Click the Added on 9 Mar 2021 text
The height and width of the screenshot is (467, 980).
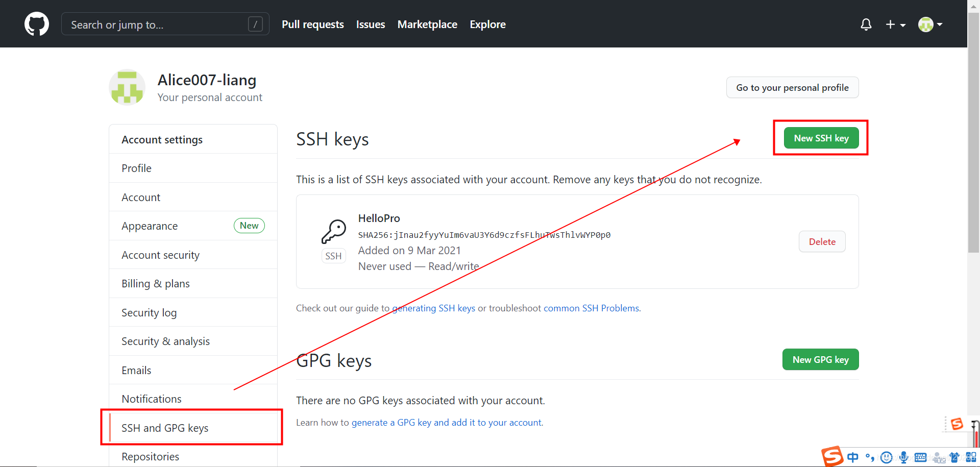click(409, 251)
